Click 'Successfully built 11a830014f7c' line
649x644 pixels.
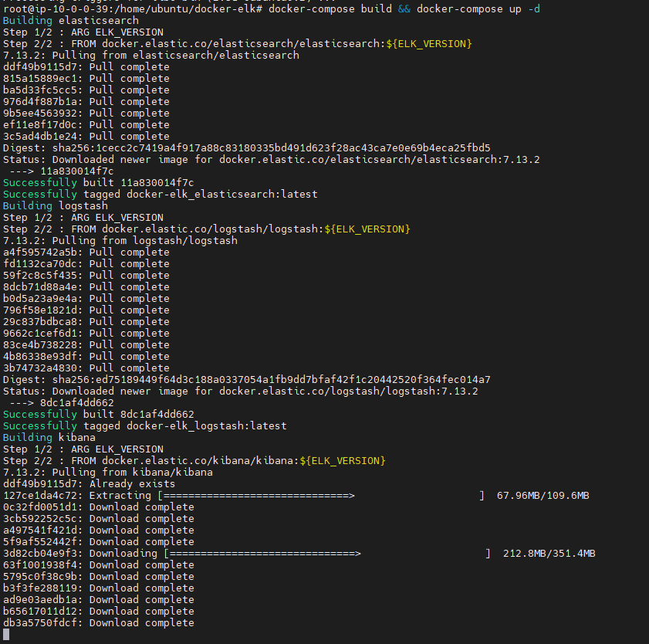98,183
